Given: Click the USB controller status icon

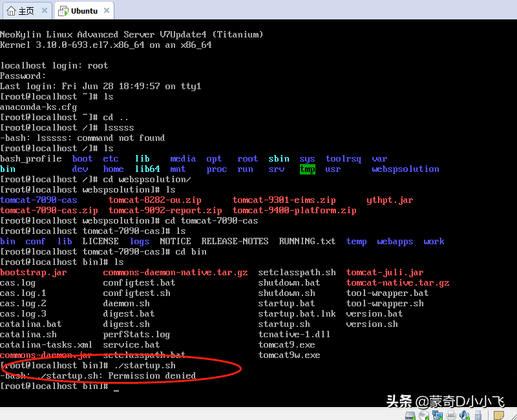Looking at the screenshot, I should [x=478, y=415].
